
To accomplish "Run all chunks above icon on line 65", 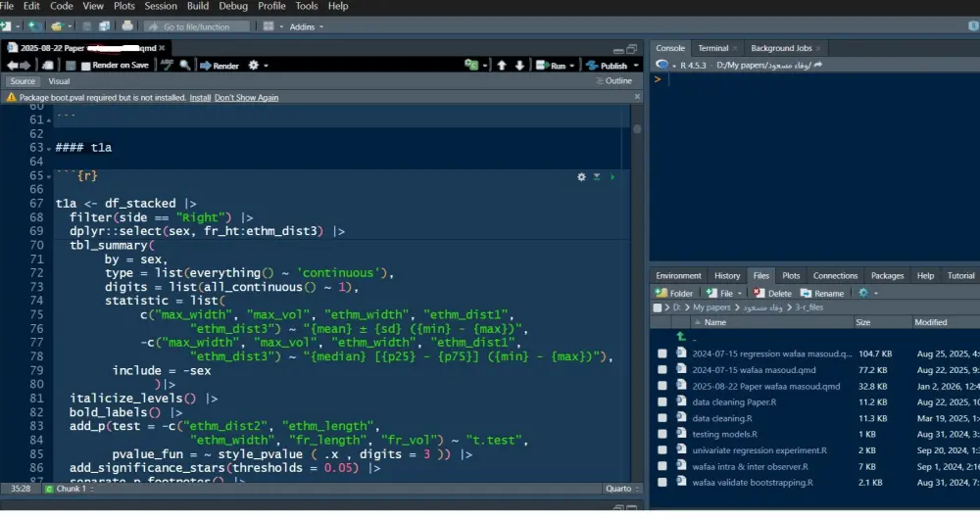I will pyautogui.click(x=597, y=177).
